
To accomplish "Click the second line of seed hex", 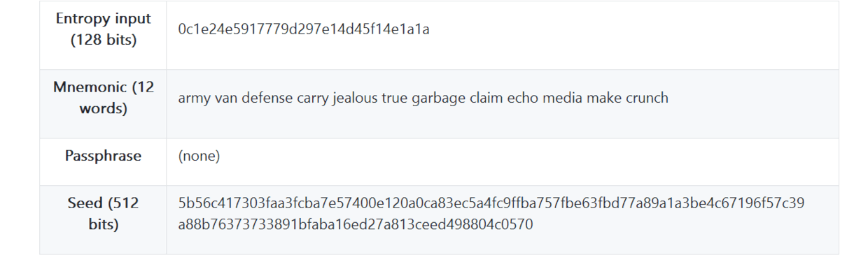I will (x=356, y=225).
